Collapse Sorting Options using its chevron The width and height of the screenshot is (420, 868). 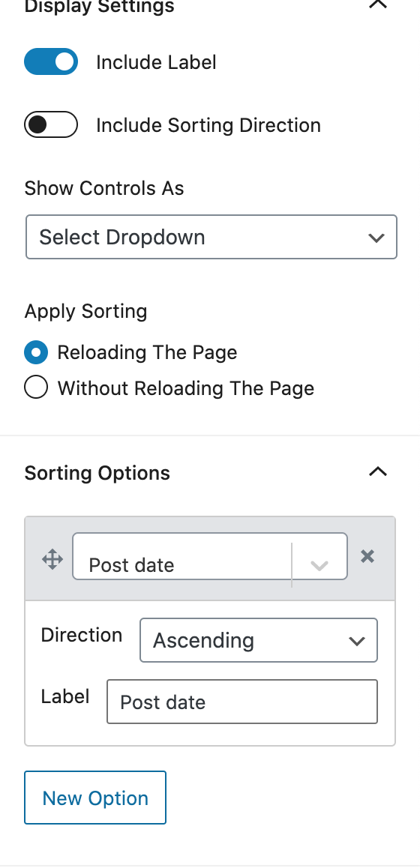click(x=378, y=471)
